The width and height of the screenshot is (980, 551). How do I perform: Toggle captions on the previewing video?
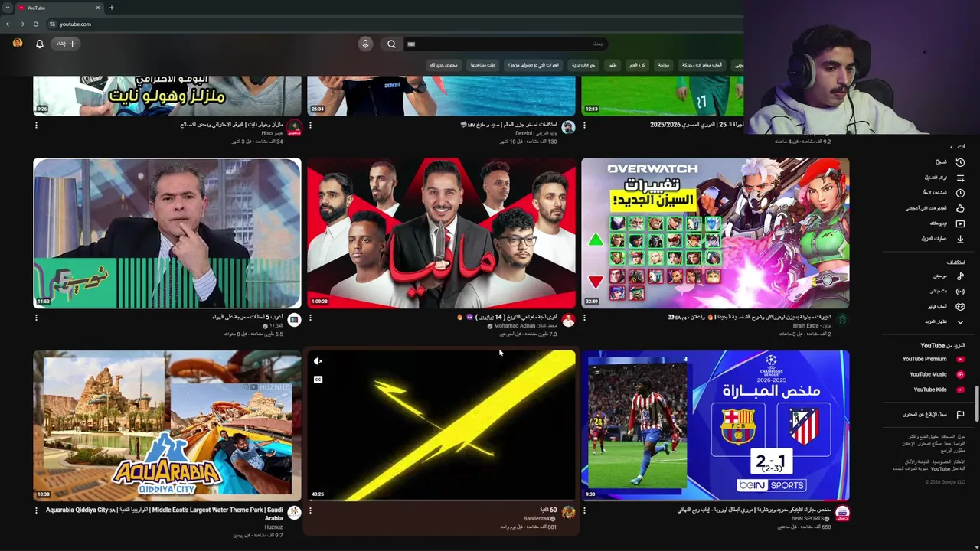318,380
